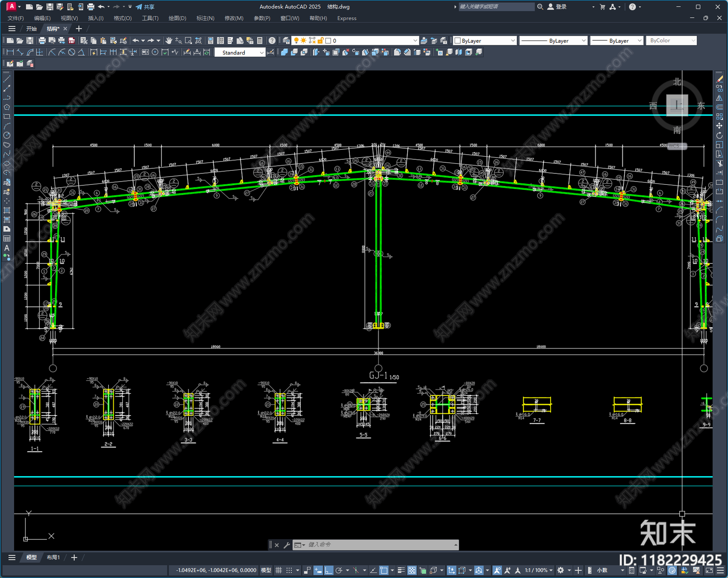Click the Make Object's Layer Current icon
The height and width of the screenshot is (578, 728).
pyautogui.click(x=424, y=41)
